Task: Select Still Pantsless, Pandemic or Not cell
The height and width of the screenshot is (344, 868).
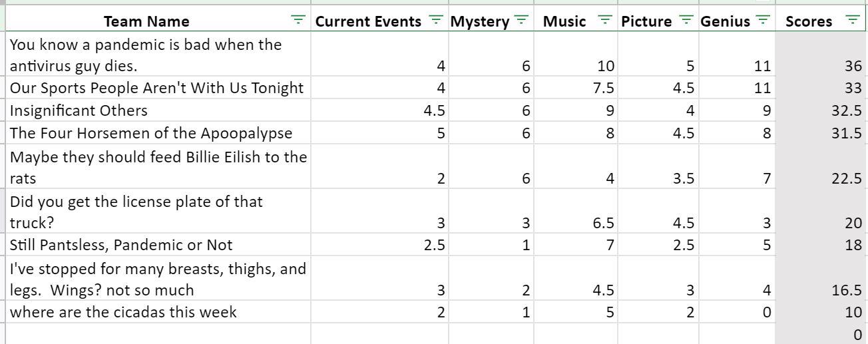Action: pos(158,244)
